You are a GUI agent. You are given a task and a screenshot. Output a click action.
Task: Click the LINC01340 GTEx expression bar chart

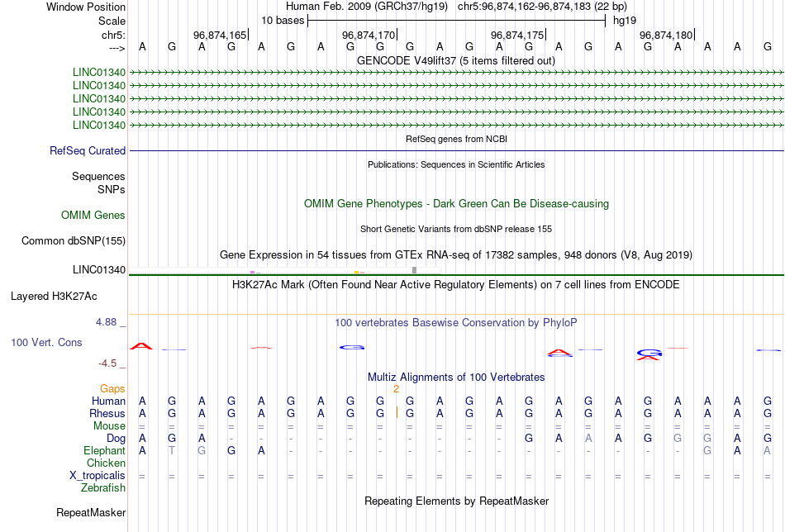click(285, 271)
